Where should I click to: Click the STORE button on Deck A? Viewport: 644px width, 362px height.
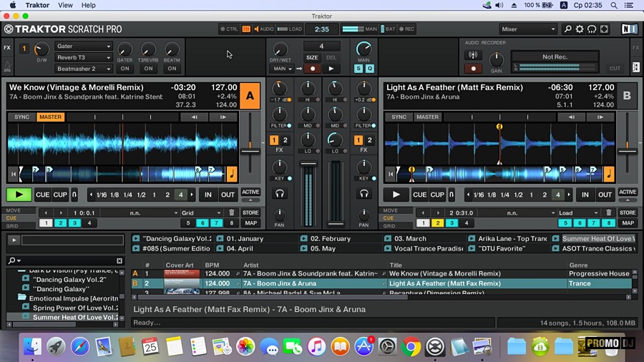[250, 212]
